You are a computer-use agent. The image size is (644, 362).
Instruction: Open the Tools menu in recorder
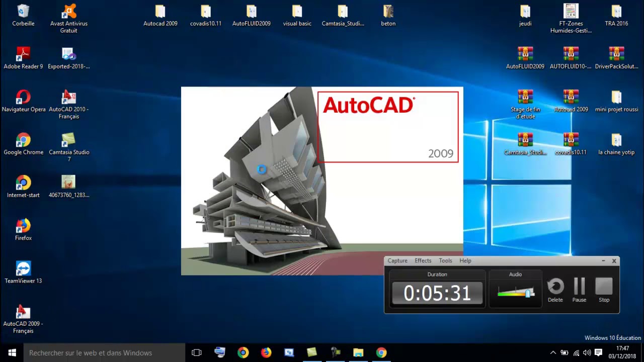(x=445, y=260)
